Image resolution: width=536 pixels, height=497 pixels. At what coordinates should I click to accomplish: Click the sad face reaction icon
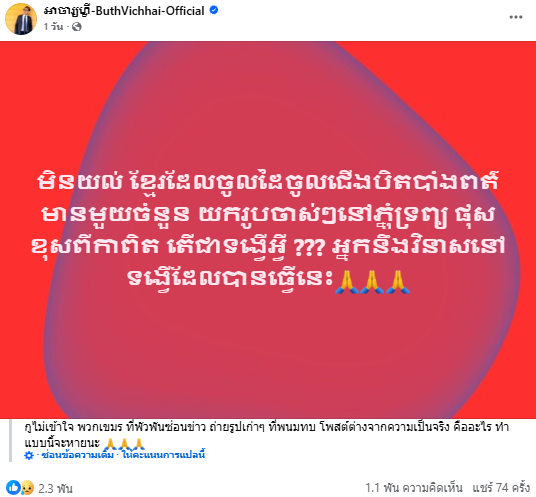(27, 488)
